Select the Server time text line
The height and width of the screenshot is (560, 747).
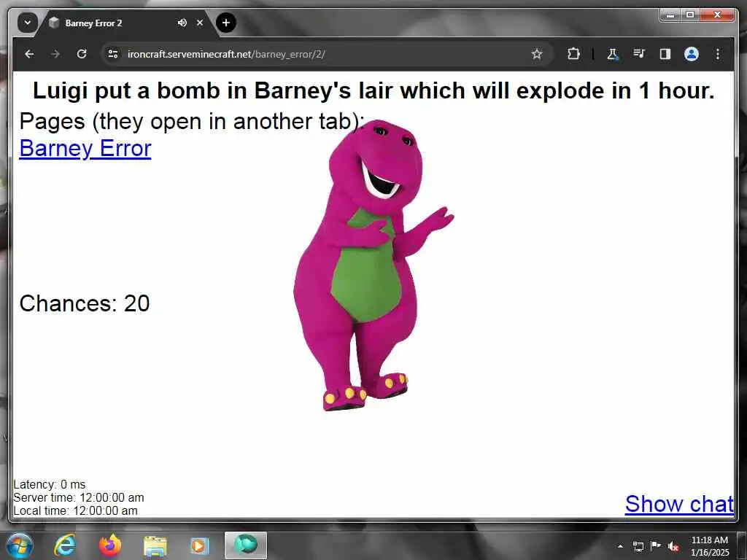tap(79, 497)
